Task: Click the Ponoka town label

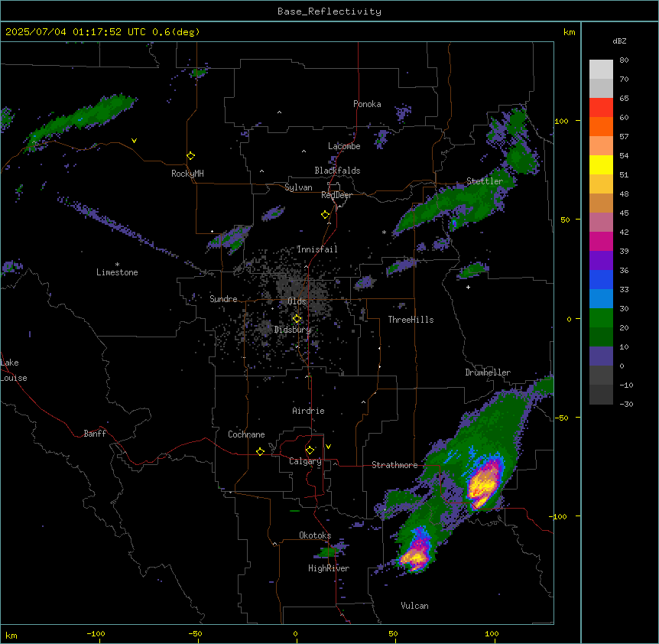Action: coord(367,104)
